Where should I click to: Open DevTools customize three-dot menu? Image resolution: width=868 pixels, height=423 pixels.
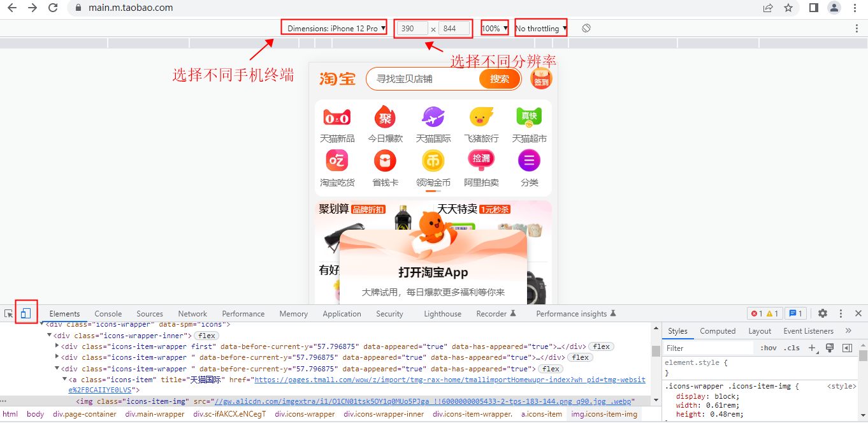pyautogui.click(x=841, y=313)
